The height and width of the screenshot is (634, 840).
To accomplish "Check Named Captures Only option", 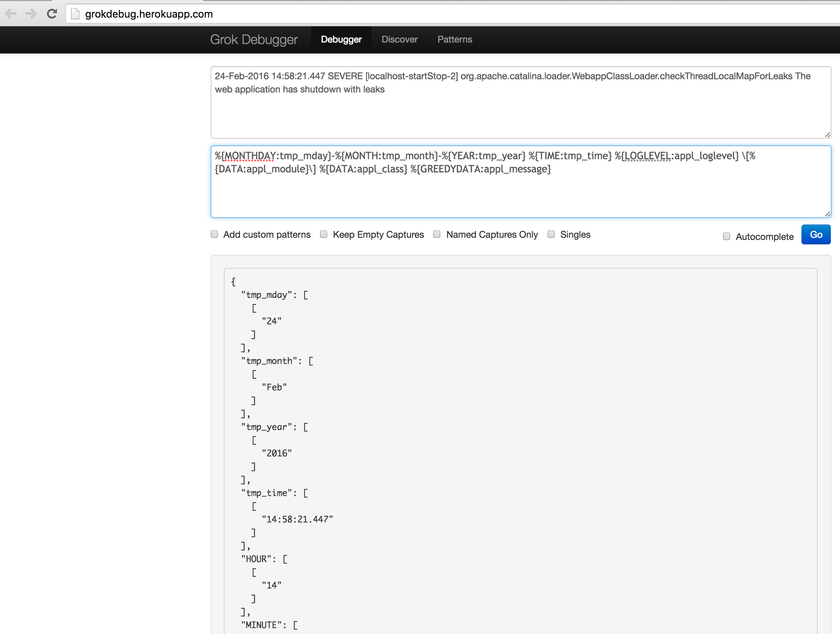I will (x=437, y=234).
